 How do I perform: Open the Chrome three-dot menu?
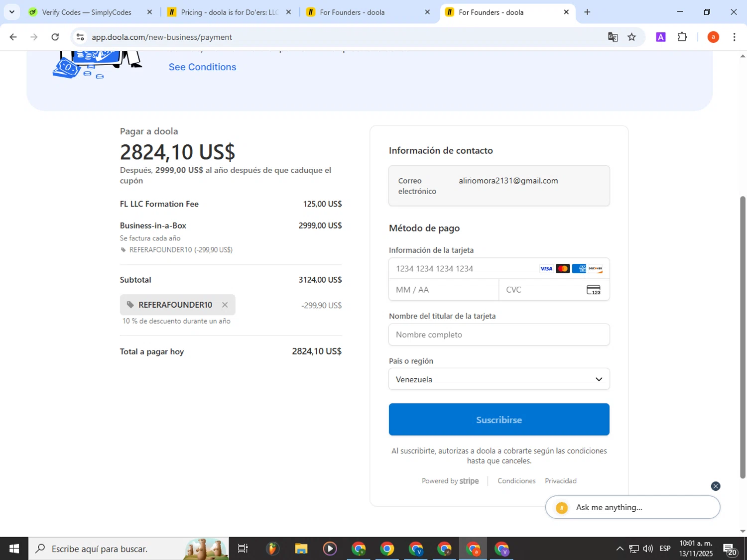click(734, 37)
